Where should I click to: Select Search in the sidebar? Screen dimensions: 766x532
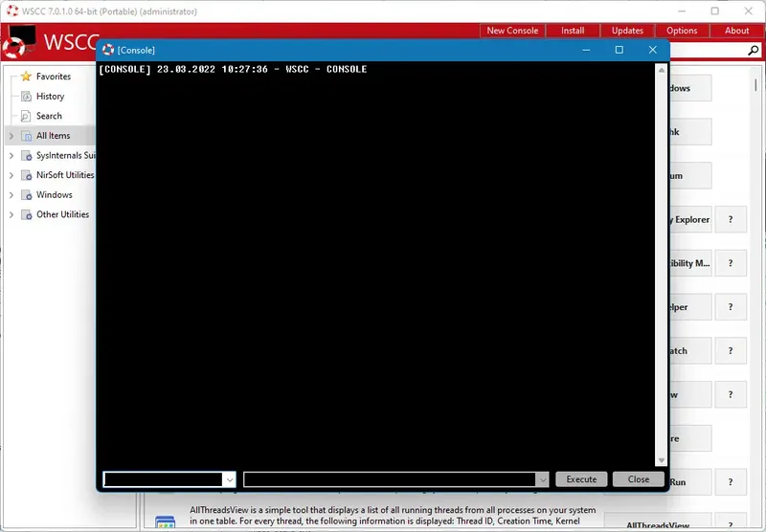coord(49,116)
